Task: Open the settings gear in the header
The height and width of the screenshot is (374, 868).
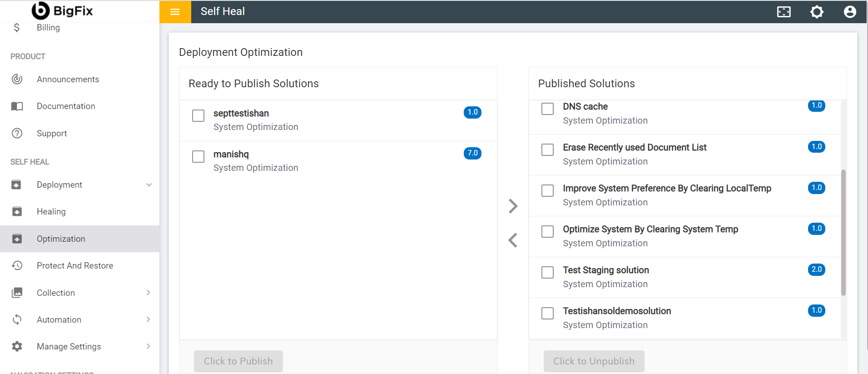Action: pos(817,12)
